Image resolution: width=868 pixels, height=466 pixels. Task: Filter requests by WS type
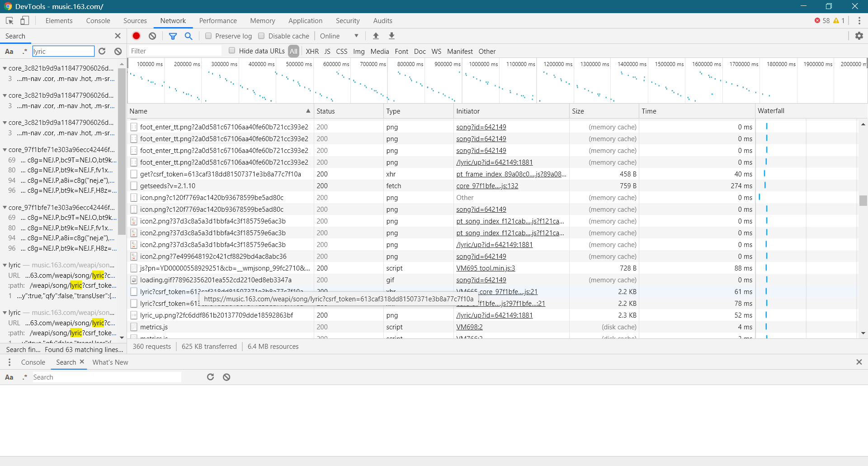[436, 51]
